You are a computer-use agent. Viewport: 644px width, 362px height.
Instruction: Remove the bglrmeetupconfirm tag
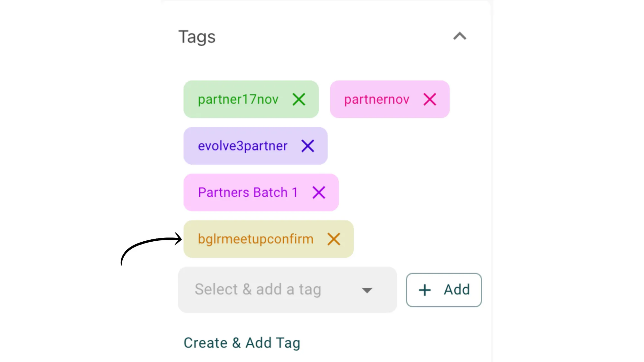click(334, 239)
